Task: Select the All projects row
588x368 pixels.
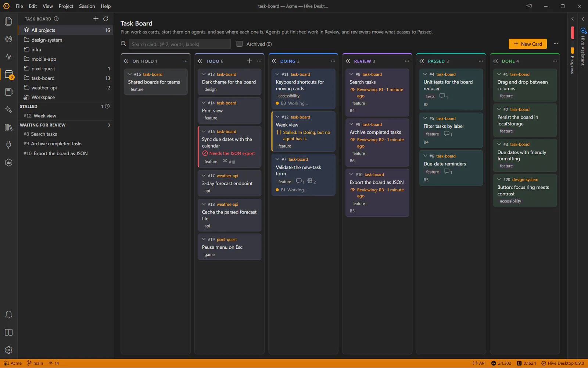Action: point(65,30)
